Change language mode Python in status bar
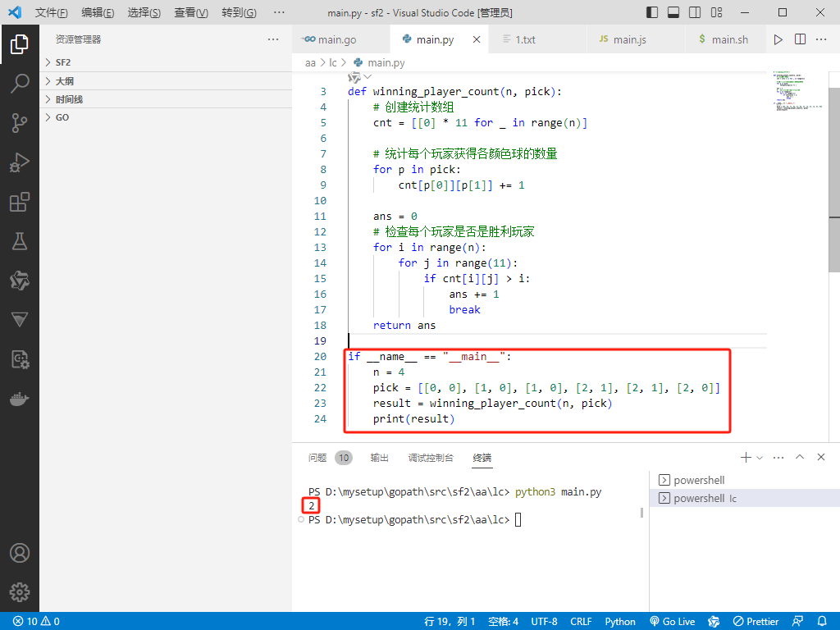Image resolution: width=840 pixels, height=630 pixels. (620, 622)
